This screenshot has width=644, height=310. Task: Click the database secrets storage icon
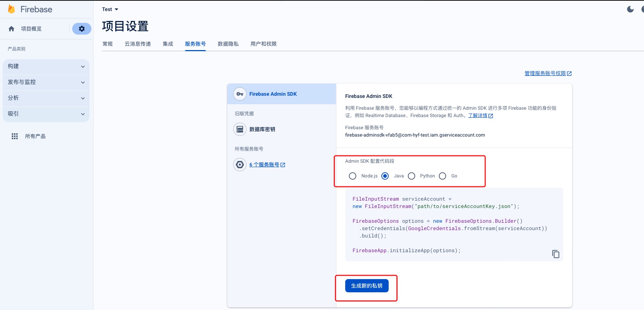tap(240, 129)
